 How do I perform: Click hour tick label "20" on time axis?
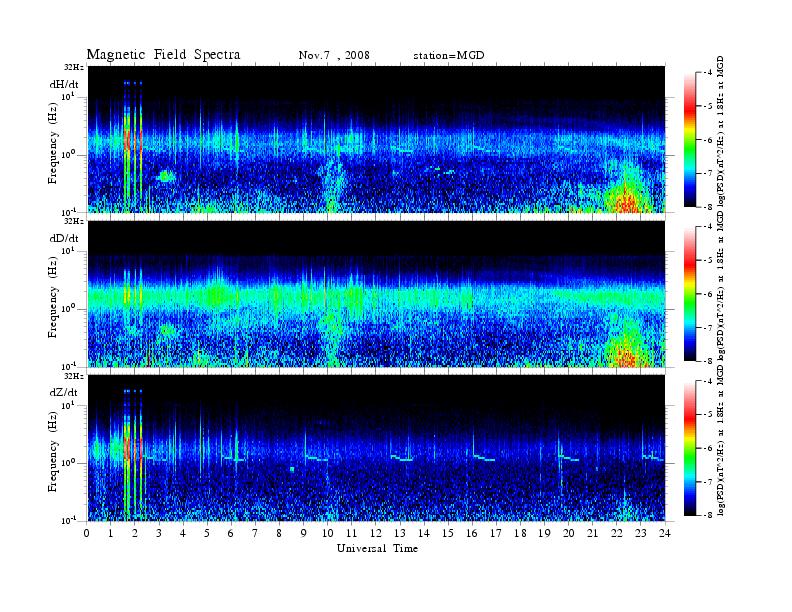[x=568, y=533]
